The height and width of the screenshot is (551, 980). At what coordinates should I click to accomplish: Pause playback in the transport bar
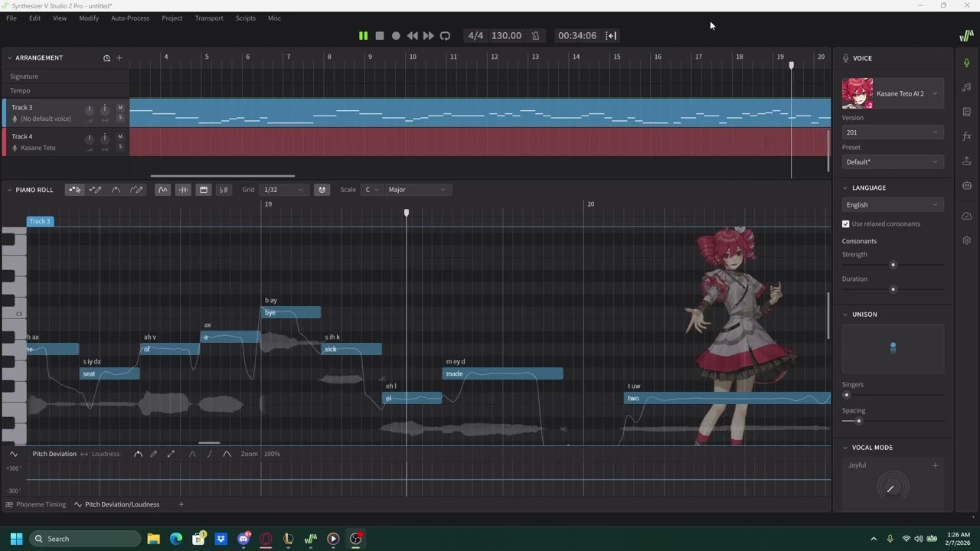coord(363,35)
